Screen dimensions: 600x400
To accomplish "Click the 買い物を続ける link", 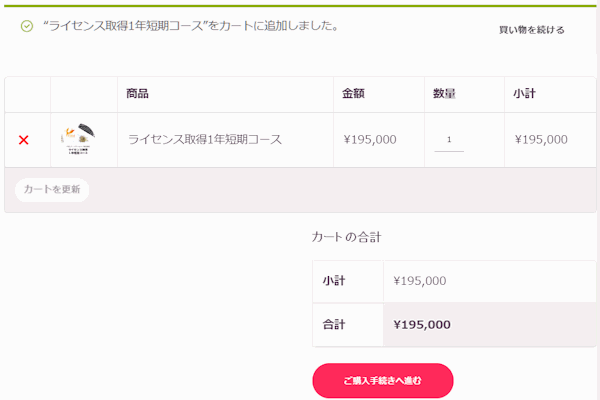I will pyautogui.click(x=532, y=30).
